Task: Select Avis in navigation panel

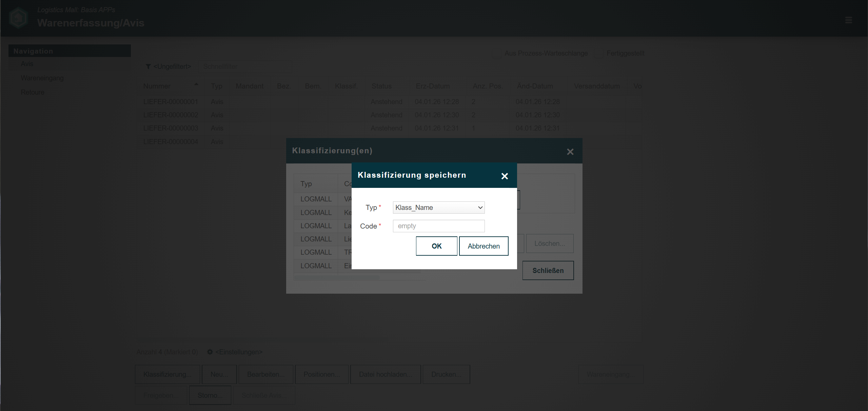Action: [27, 64]
